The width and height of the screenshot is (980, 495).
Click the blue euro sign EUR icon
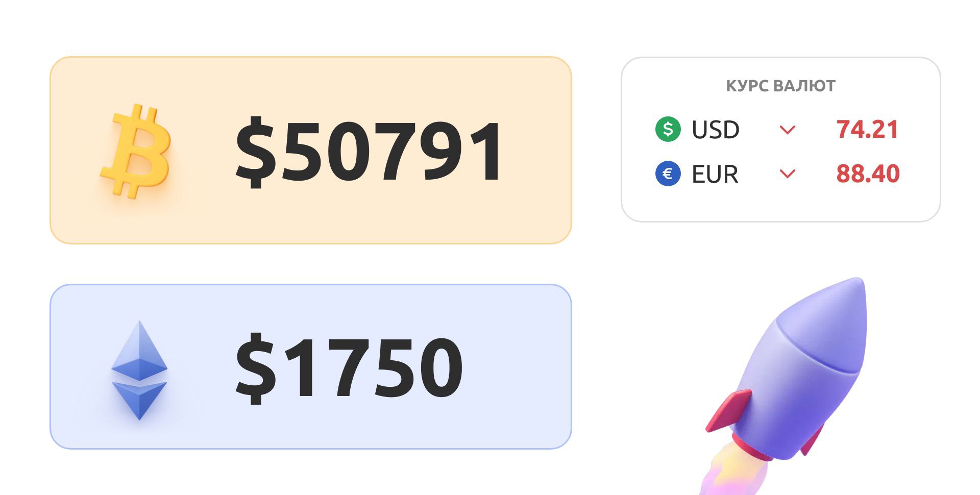pos(668,174)
